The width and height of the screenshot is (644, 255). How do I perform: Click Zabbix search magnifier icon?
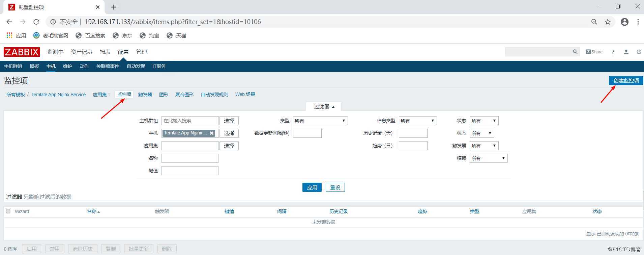click(575, 52)
